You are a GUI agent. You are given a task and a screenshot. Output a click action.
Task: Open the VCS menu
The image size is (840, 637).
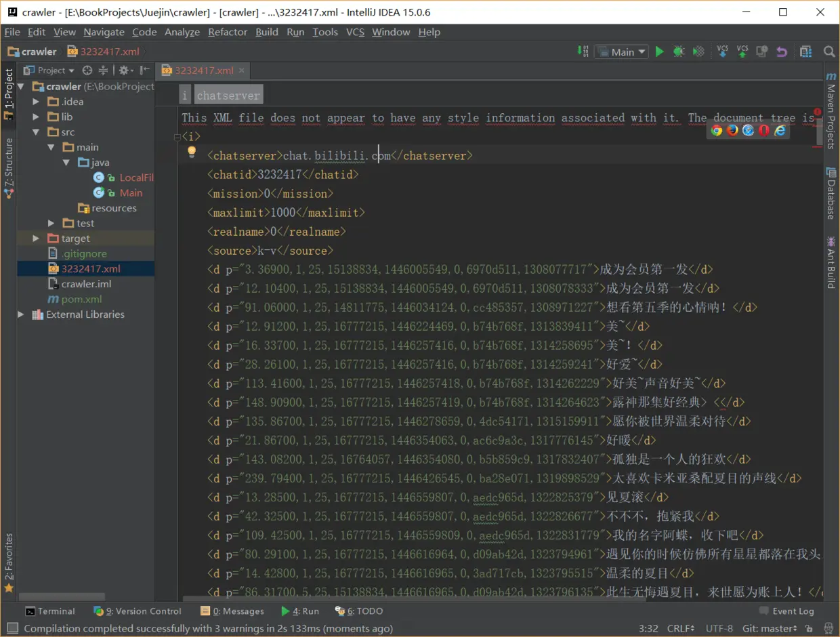click(355, 32)
